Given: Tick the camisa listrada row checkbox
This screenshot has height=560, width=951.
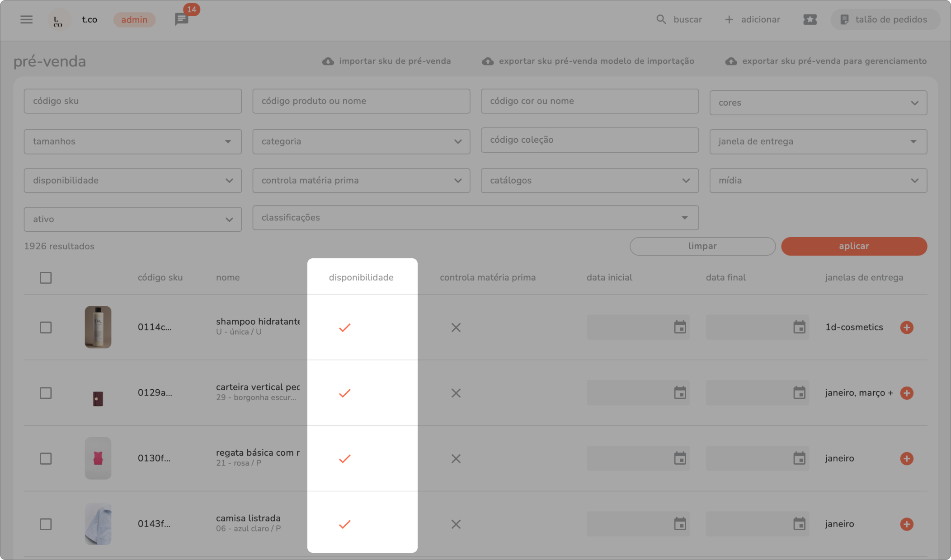Looking at the screenshot, I should coord(46,524).
